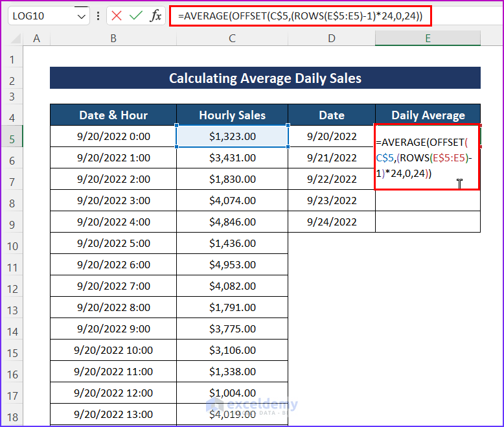Click the Select All corner triangle
Viewport: 504px width, 427px height.
point(16,39)
